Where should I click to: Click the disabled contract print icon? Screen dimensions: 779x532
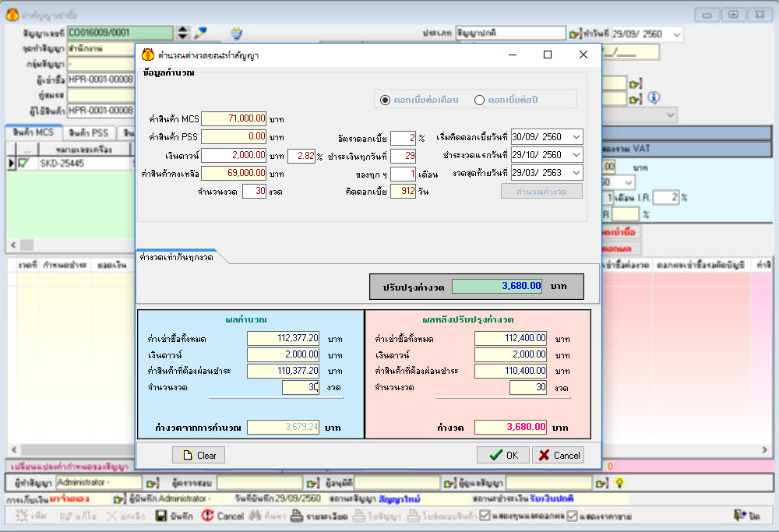click(x=359, y=516)
